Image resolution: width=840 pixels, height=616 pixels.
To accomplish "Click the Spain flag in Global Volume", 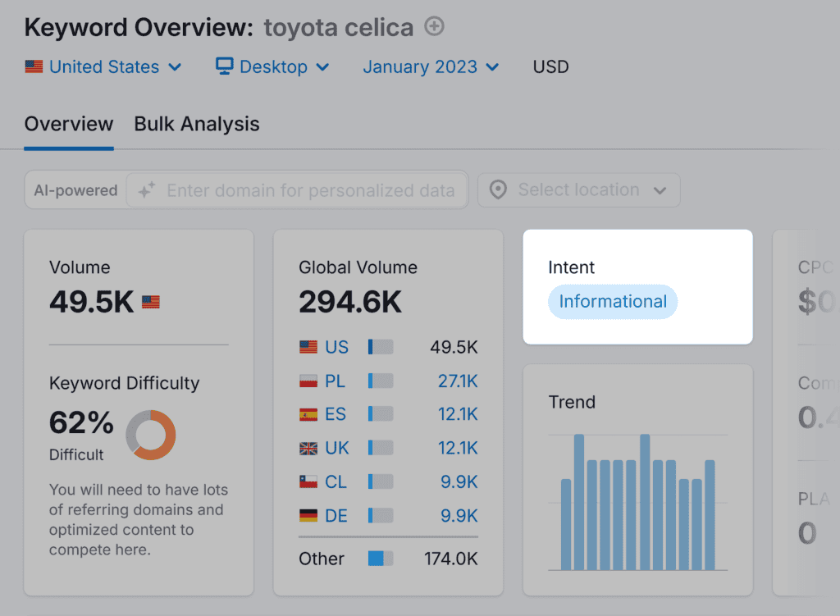I will 308,414.
